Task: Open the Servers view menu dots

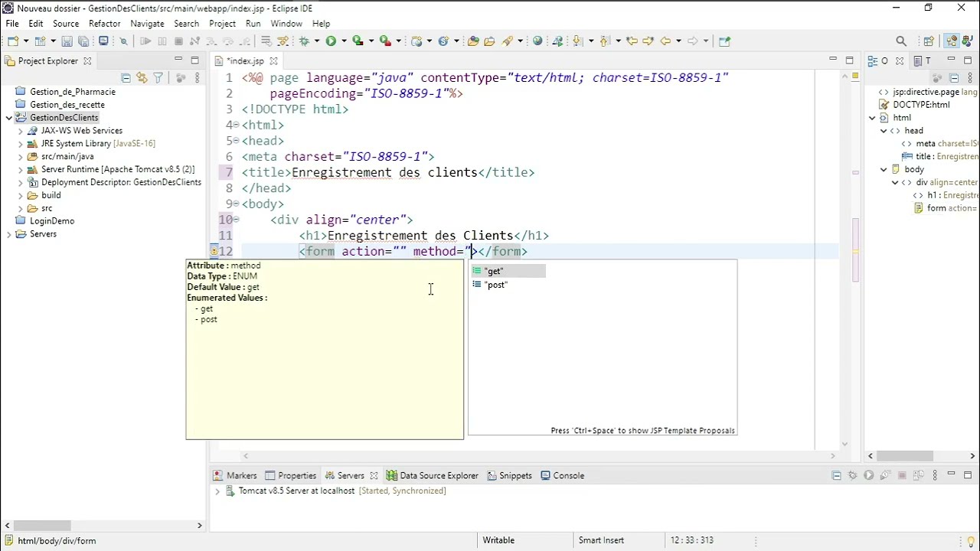Action: [935, 475]
